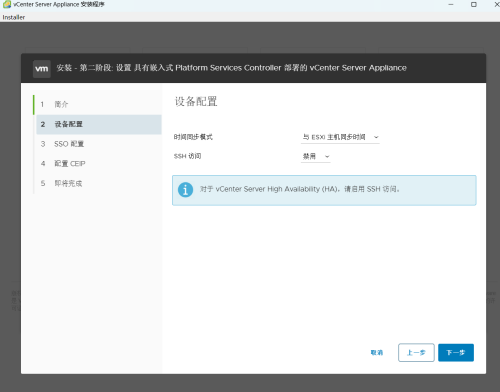Close the installer window
Viewport: 500px width, 392px height.
click(496, 4)
